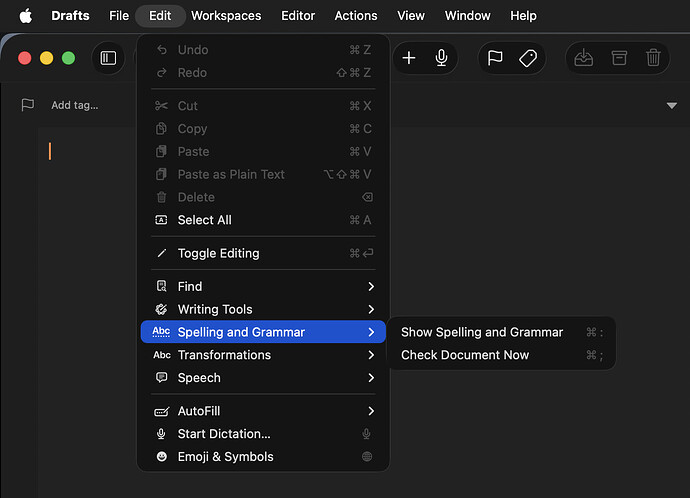Open tags with the toolbar tag icon

528,58
